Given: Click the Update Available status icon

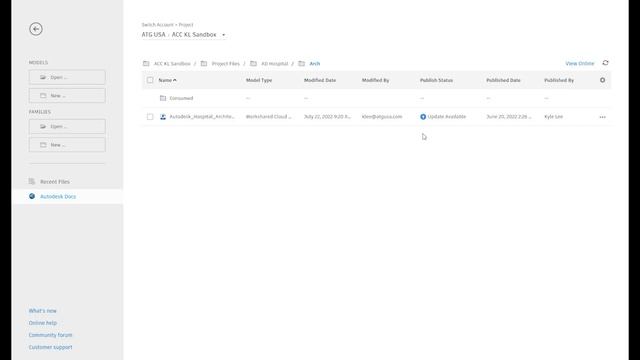Looking at the screenshot, I should [423, 117].
